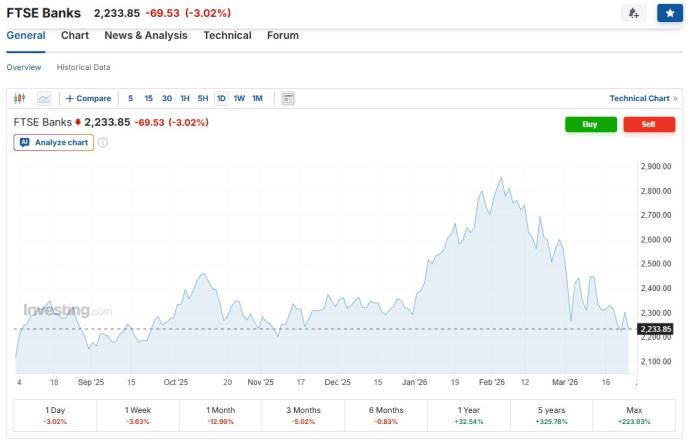Viewport: 700px width, 446px height.
Task: Choose the 5 years performance range
Action: 550,416
